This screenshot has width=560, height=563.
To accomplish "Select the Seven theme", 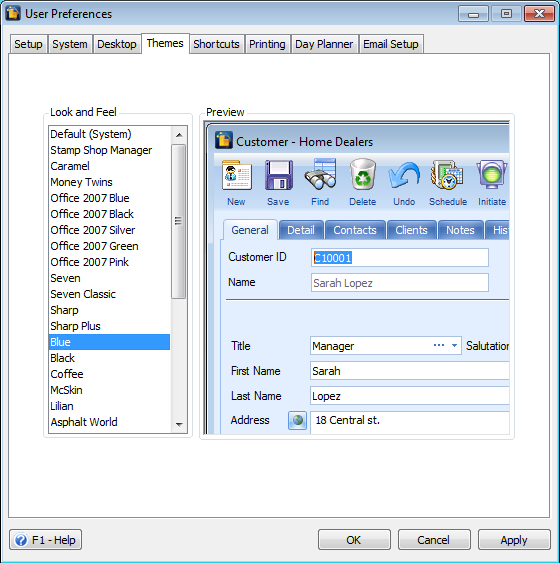I will tap(109, 278).
